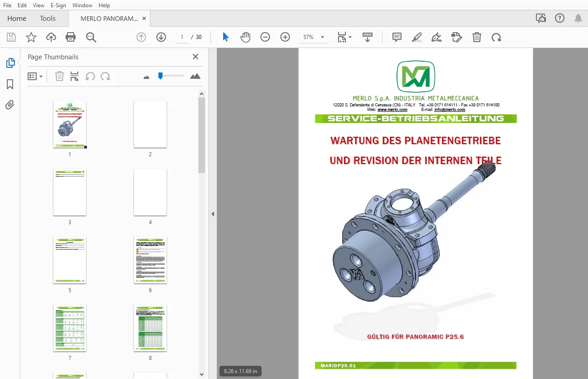
Task: Rotate the selected thumbnail clockwise
Action: tap(105, 76)
